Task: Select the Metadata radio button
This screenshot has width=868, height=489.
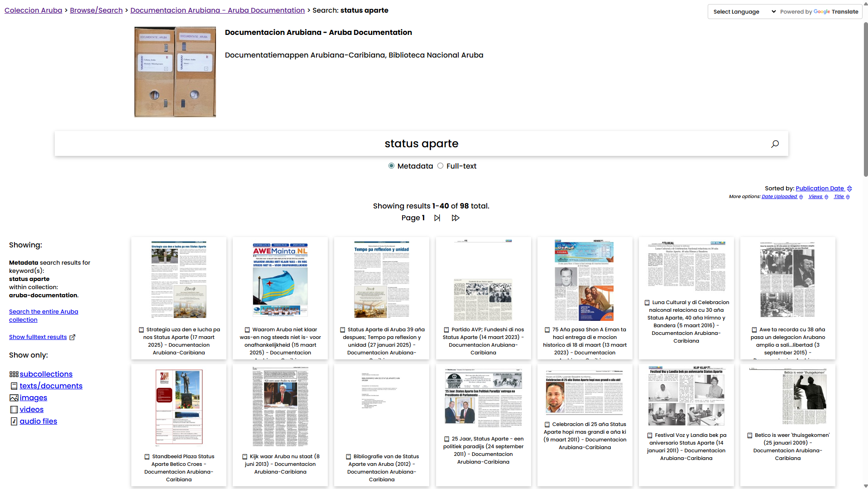Action: pyautogui.click(x=391, y=166)
